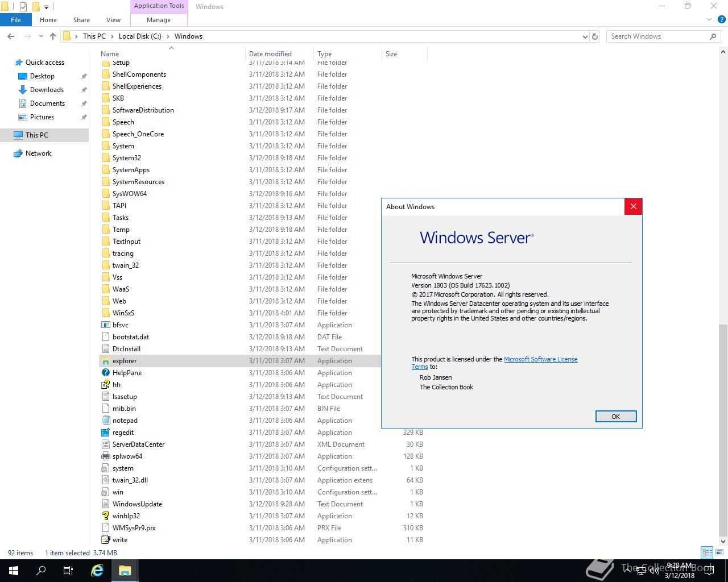Open the notification center icon
728x582 pixels.
click(x=709, y=571)
